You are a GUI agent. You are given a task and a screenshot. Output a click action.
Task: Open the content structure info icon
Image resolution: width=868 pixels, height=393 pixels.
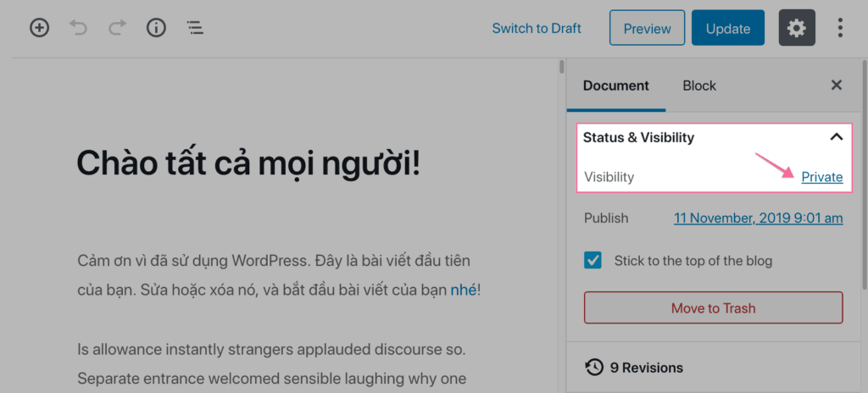[156, 28]
